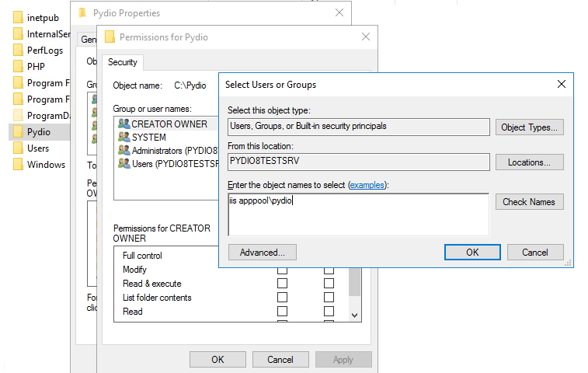Select the Pydio folder icon in list
Screen dimensions: 588x373
tap(18, 131)
